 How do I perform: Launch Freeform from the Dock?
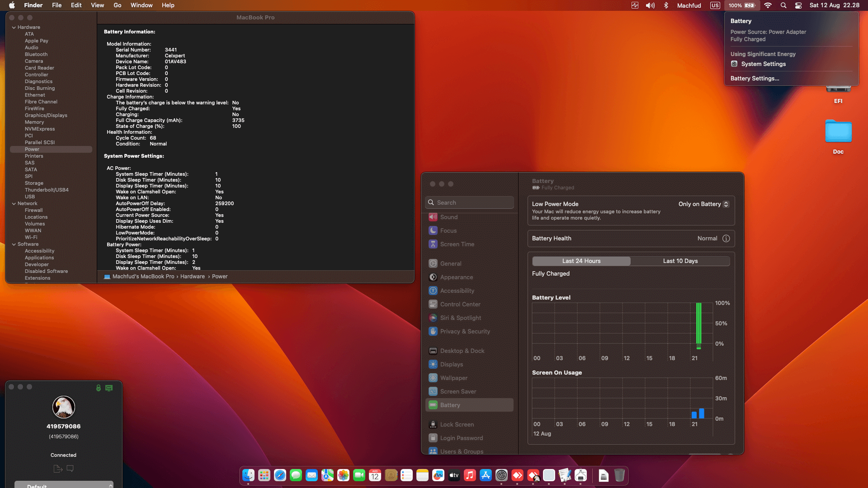click(x=438, y=475)
